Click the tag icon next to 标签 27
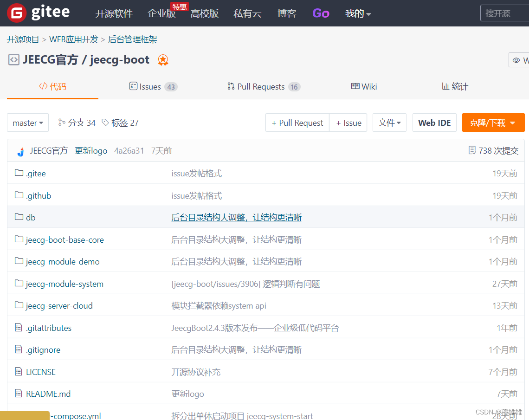529x420 pixels. (x=105, y=122)
